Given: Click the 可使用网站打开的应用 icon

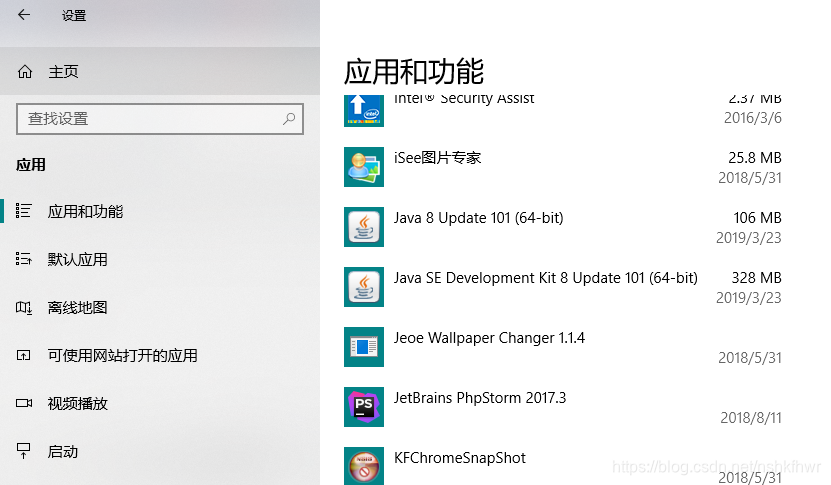Looking at the screenshot, I should (23, 355).
